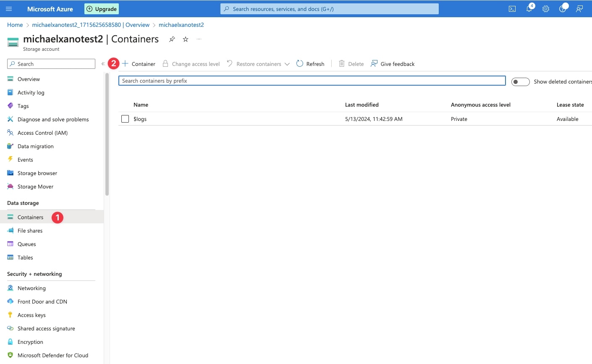This screenshot has height=364, width=592.
Task: Click the Upgrade button
Action: [x=102, y=9]
